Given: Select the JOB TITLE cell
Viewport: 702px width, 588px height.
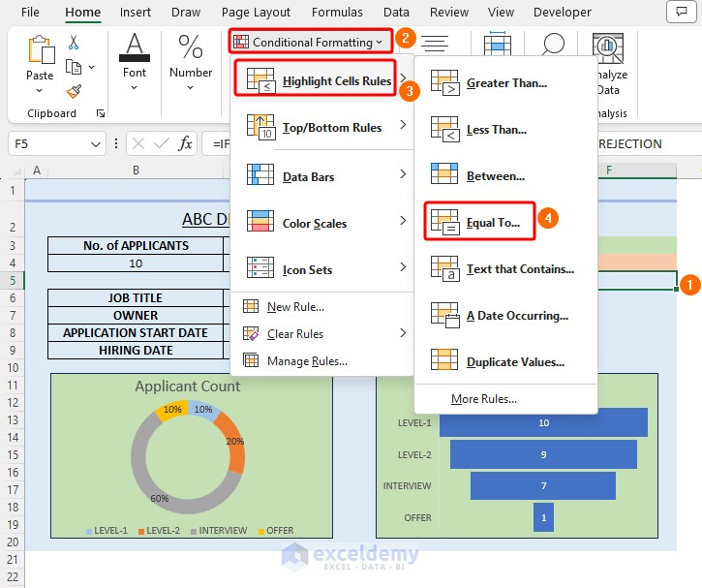Looking at the screenshot, I should click(x=136, y=297).
